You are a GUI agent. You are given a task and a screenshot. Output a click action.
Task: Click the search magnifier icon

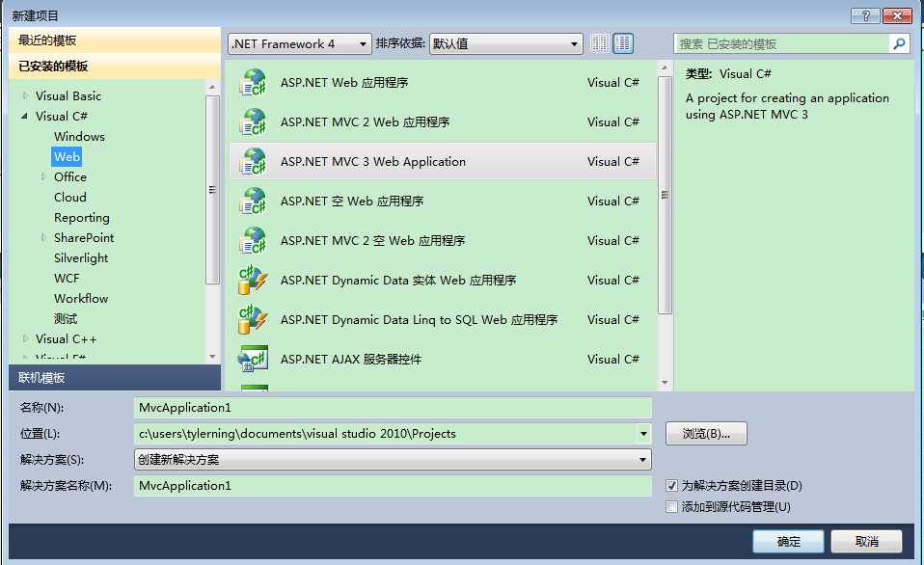pos(899,43)
